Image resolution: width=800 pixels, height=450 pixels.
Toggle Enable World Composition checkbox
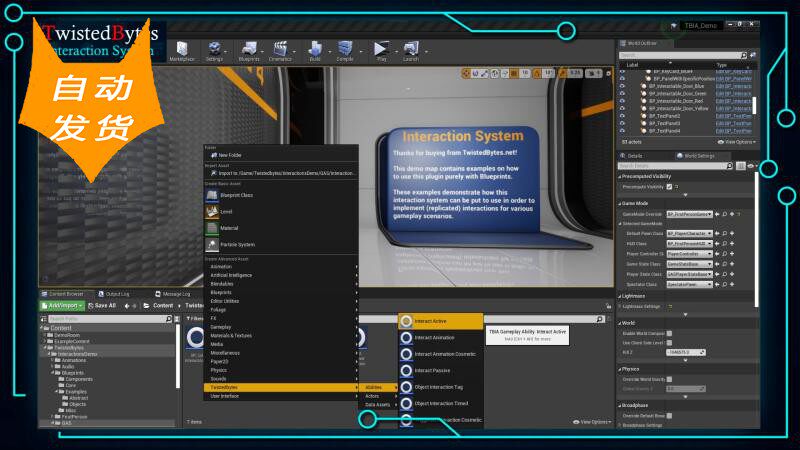coord(669,333)
